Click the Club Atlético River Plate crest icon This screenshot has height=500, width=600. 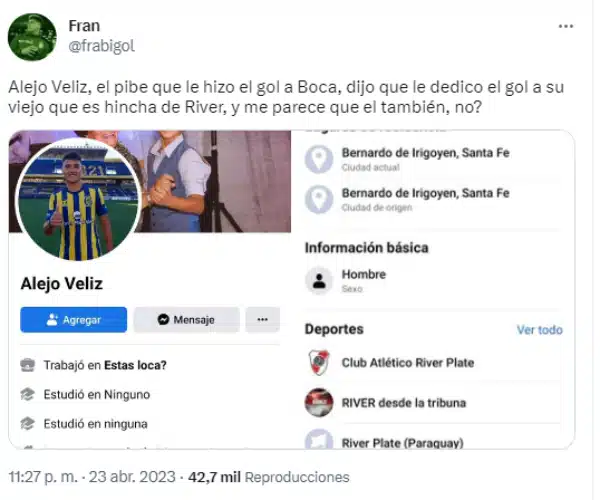click(x=319, y=362)
